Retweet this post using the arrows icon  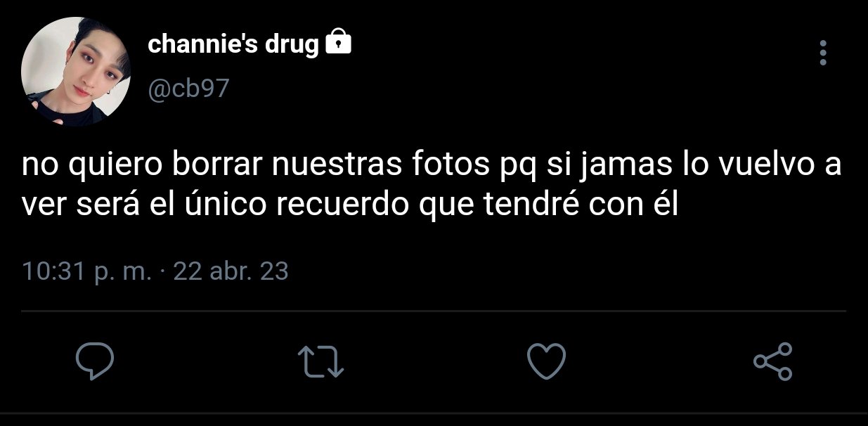pos(320,362)
